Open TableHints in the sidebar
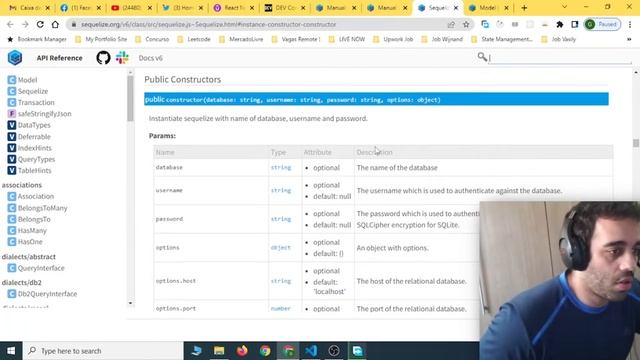 coord(30,170)
